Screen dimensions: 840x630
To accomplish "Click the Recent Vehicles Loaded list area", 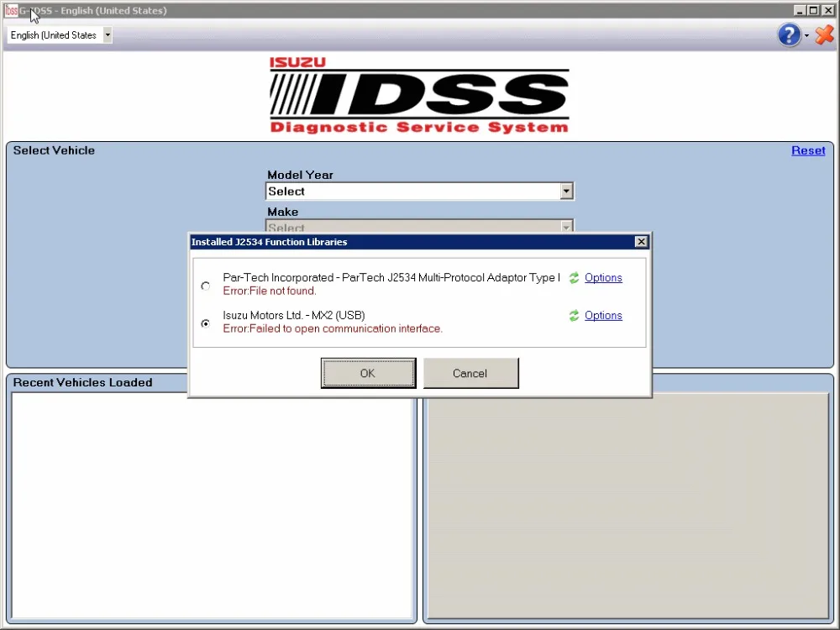I will click(x=213, y=505).
